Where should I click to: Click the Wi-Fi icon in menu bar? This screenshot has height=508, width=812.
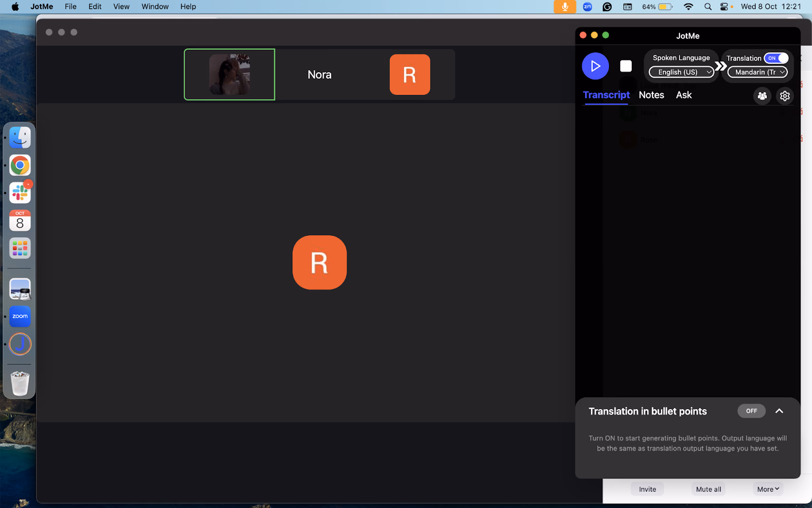[688, 7]
